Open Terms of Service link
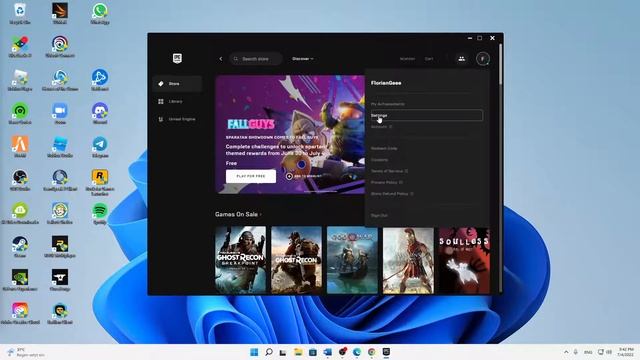Image resolution: width=640 pixels, height=360 pixels. pyautogui.click(x=389, y=171)
